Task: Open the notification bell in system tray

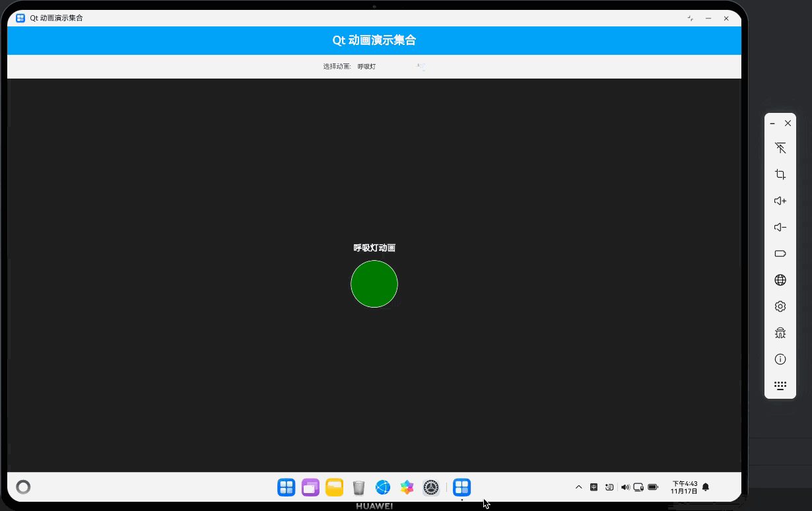Action: coord(705,487)
